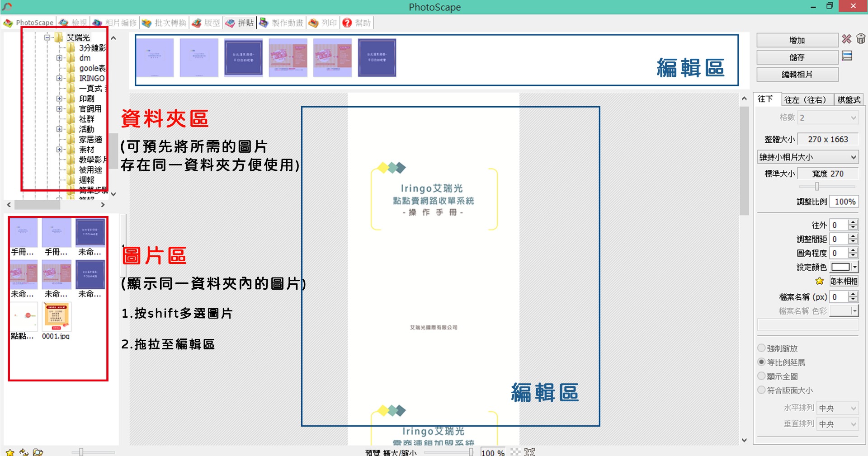Increase the 調整間距 spacing stepper value
Screen dimensions: 868x456
[x=853, y=236]
